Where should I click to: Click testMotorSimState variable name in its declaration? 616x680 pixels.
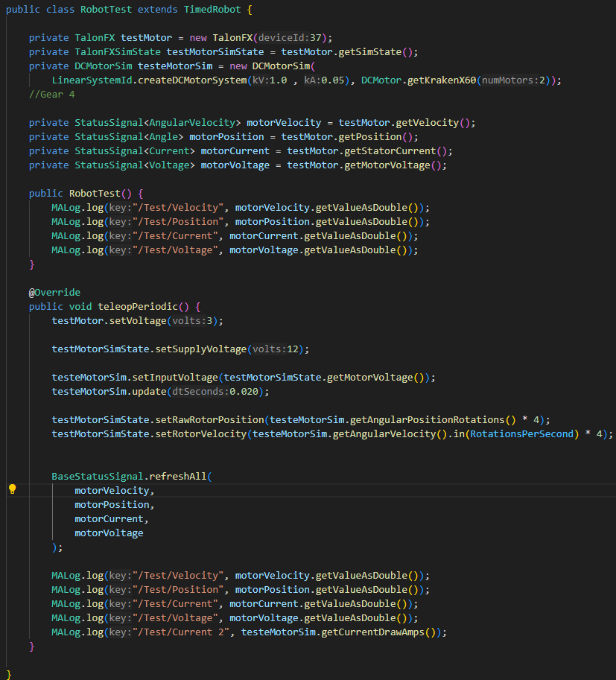point(215,52)
